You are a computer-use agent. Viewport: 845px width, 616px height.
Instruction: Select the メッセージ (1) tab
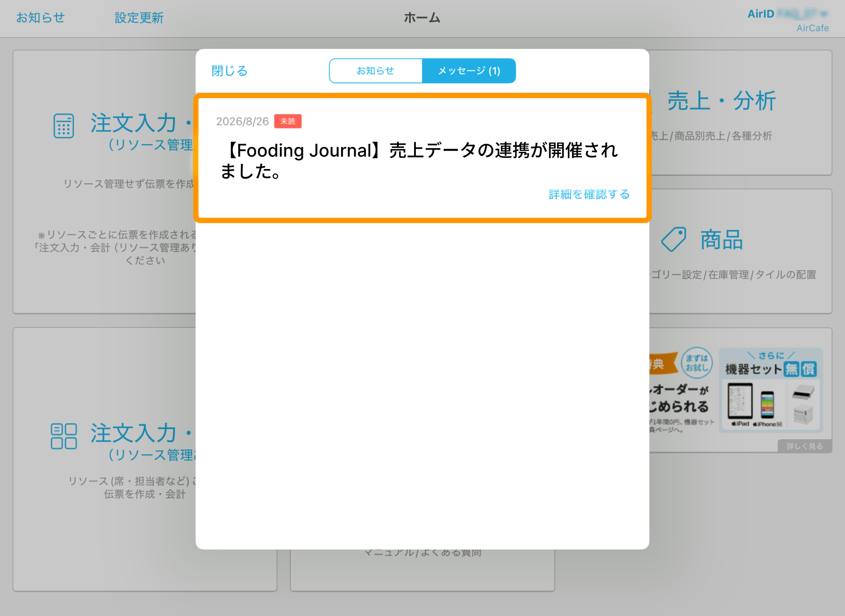point(469,71)
